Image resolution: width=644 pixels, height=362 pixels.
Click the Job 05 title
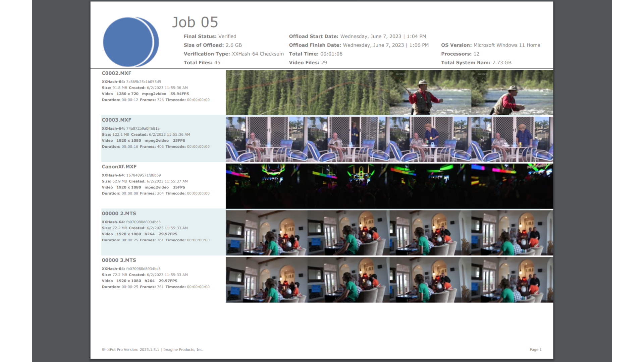pos(195,22)
